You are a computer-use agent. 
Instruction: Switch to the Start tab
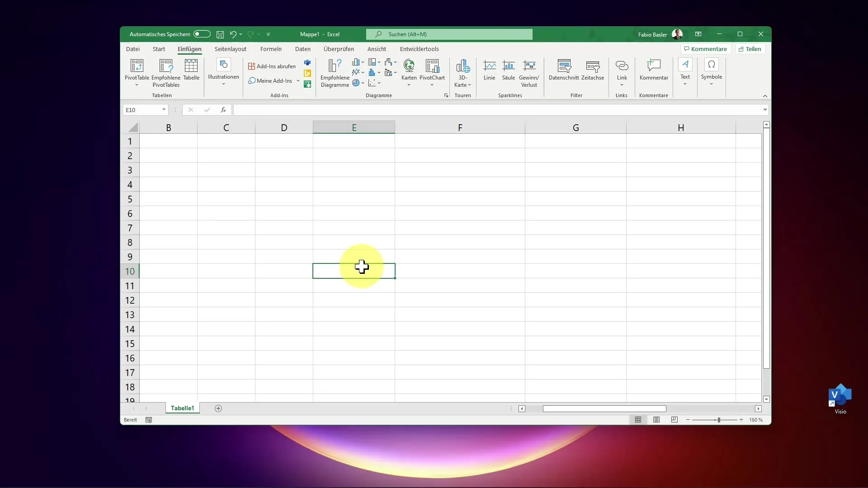pyautogui.click(x=159, y=49)
